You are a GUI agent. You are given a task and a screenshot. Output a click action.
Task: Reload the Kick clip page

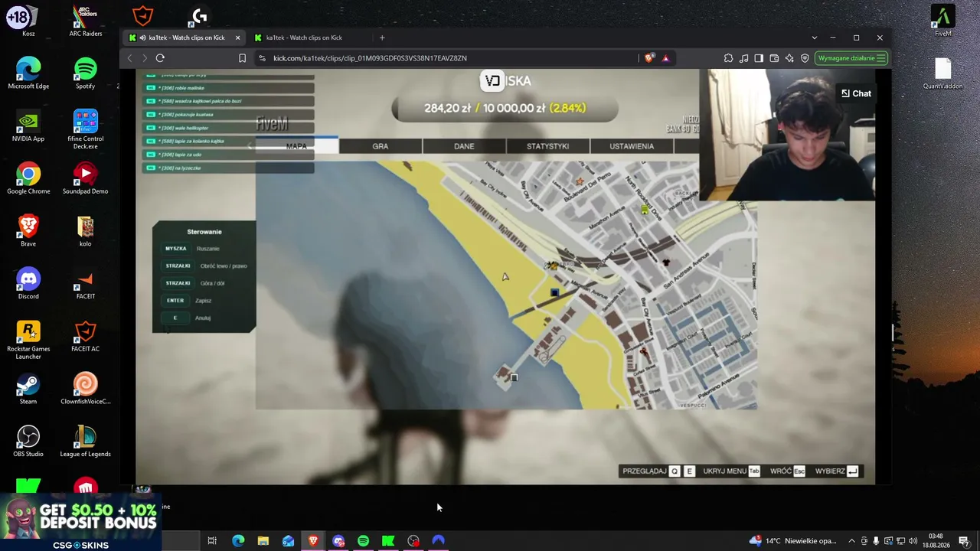[x=160, y=58]
